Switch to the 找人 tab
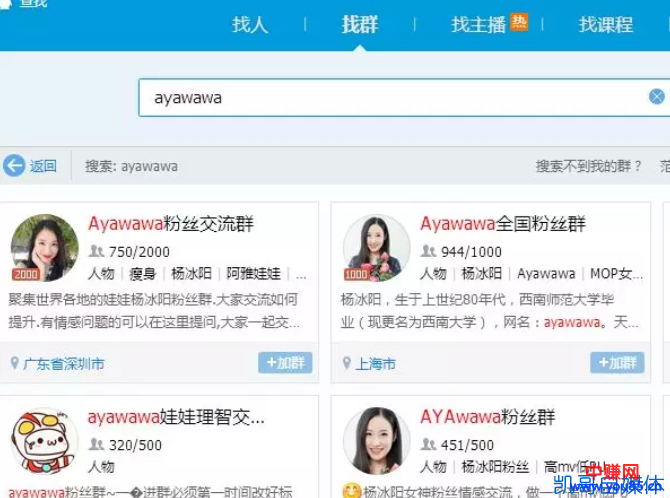Image resolution: width=670 pixels, height=498 pixels. tap(250, 25)
